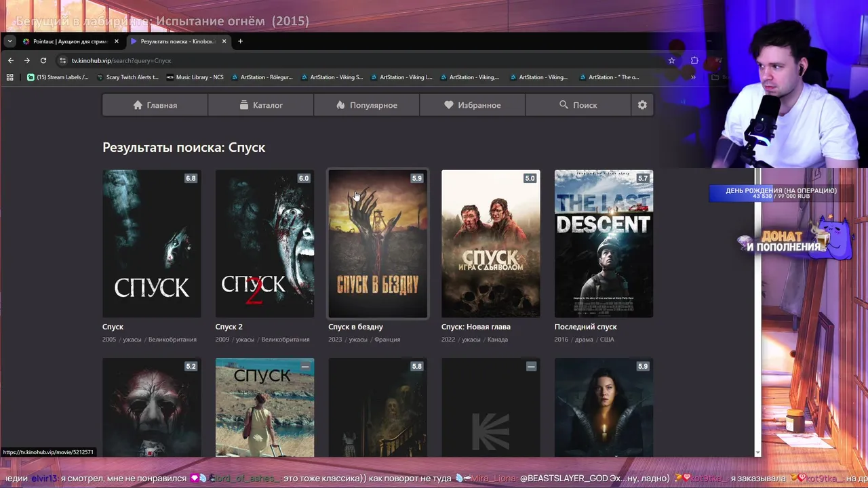Click the 6.8 rating badge on Спуск
Viewport: 868px width, 488px height.
(191, 178)
